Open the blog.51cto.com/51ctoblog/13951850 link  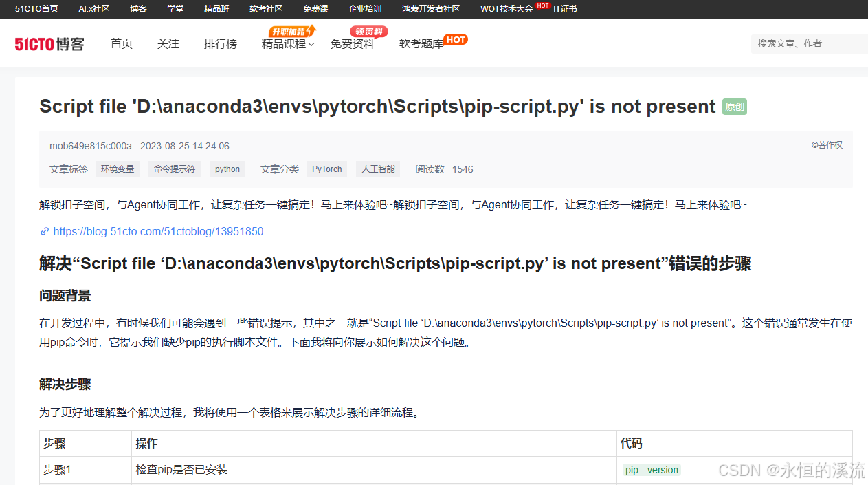[x=158, y=232]
